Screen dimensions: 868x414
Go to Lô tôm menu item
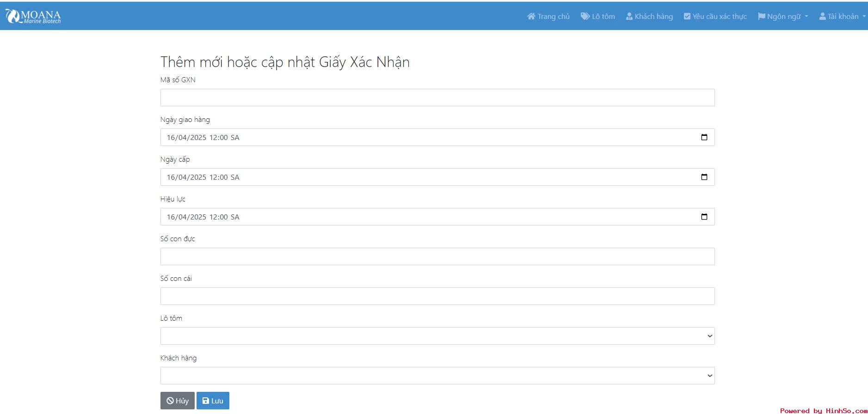(x=597, y=16)
